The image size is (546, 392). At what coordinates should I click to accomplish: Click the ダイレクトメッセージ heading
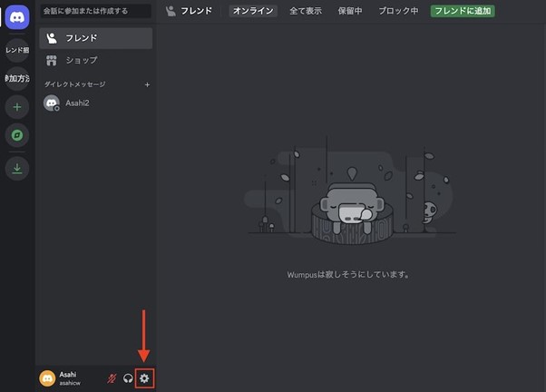pos(75,84)
